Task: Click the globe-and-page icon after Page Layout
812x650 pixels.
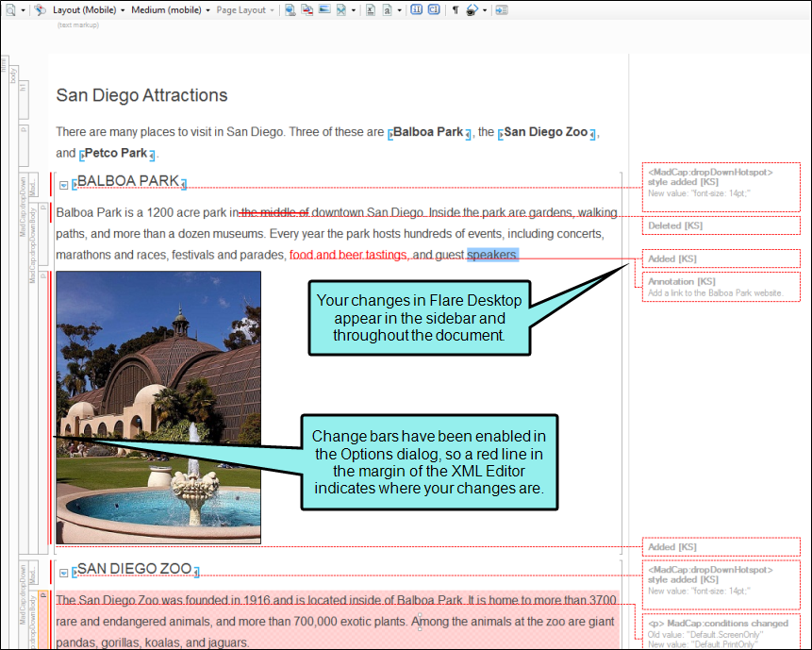Action: pyautogui.click(x=290, y=9)
